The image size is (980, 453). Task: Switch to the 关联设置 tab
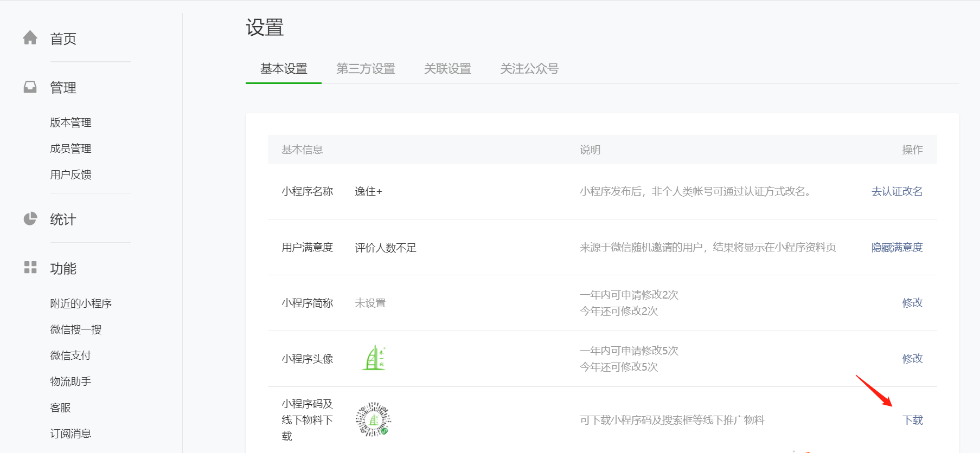point(447,69)
